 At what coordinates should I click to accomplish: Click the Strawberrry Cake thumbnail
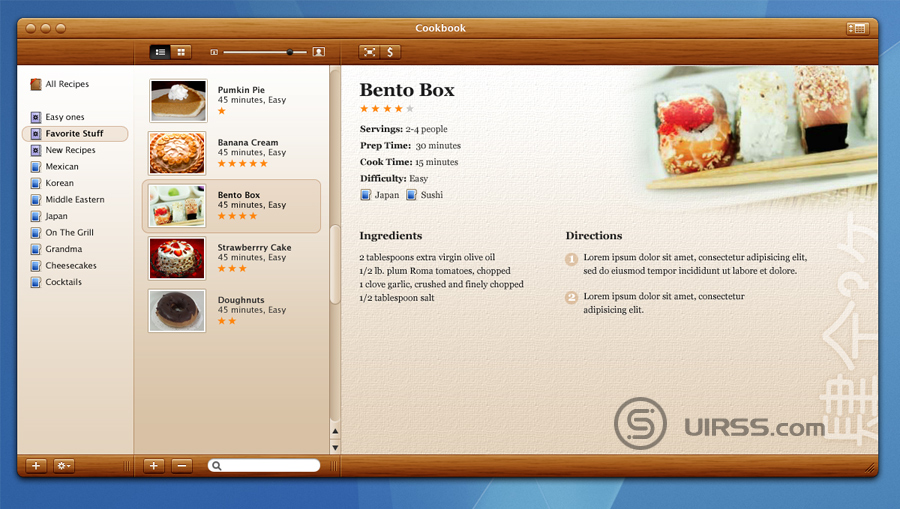coord(177,259)
